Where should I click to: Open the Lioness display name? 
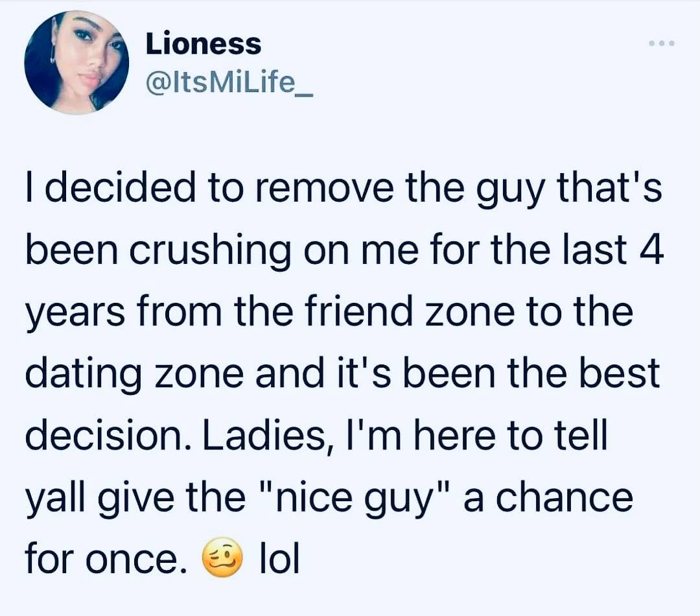point(204,44)
